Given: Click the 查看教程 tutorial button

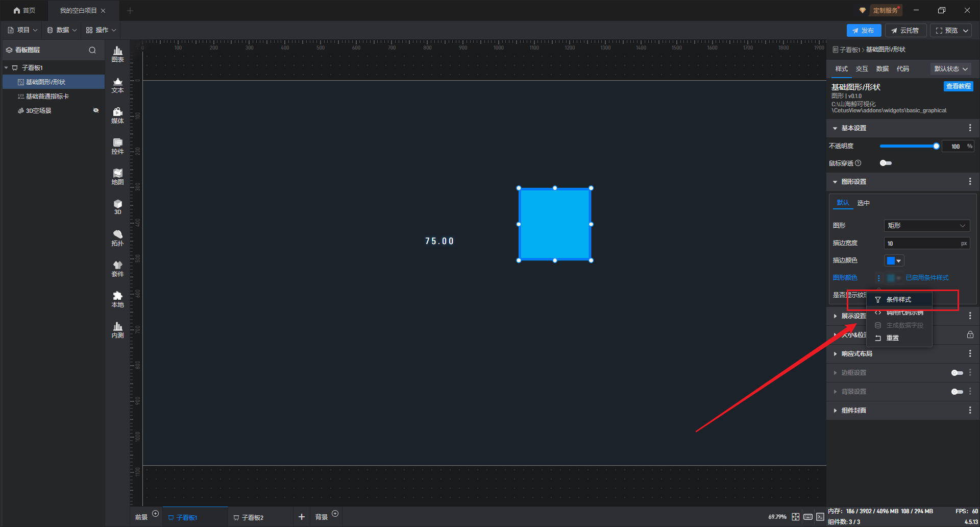Looking at the screenshot, I should (958, 86).
